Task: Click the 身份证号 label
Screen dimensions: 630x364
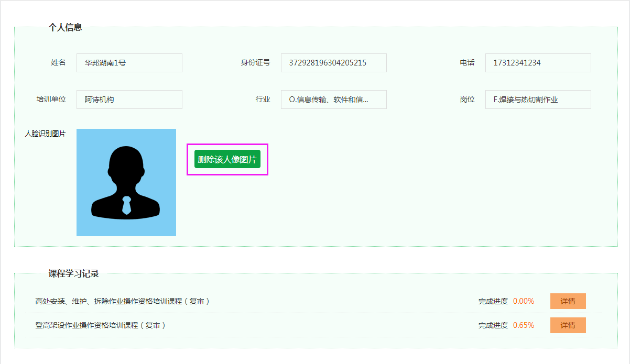Action: 256,63
